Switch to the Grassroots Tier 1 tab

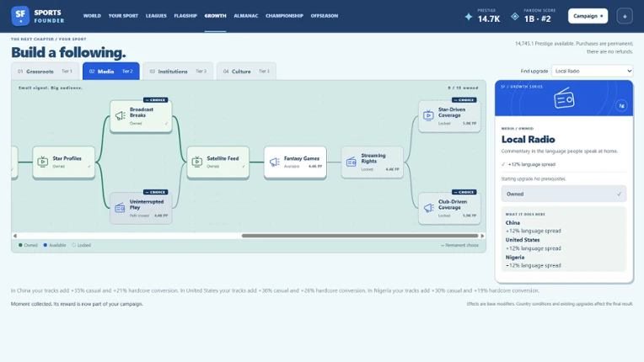point(45,72)
